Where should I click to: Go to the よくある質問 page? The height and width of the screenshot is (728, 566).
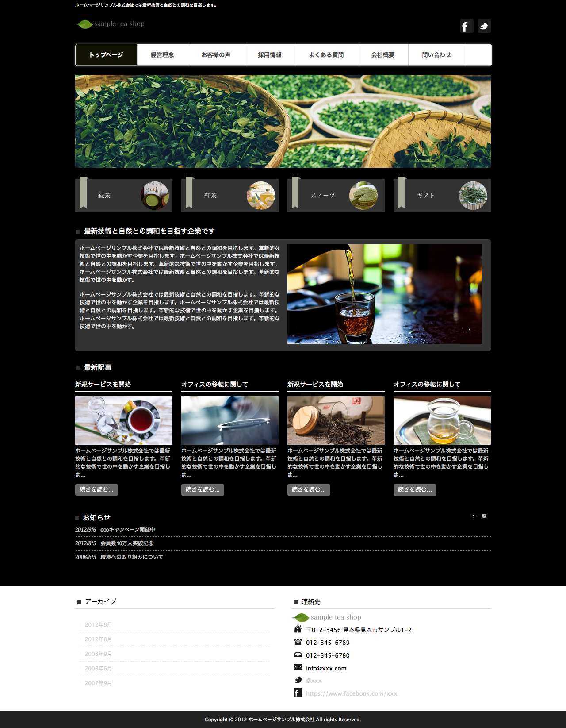point(326,55)
